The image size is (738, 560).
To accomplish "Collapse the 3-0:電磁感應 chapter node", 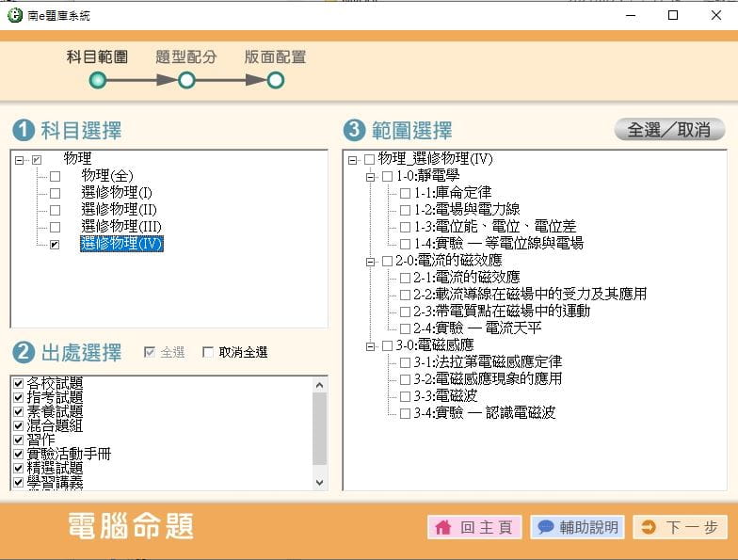I will coord(370,346).
